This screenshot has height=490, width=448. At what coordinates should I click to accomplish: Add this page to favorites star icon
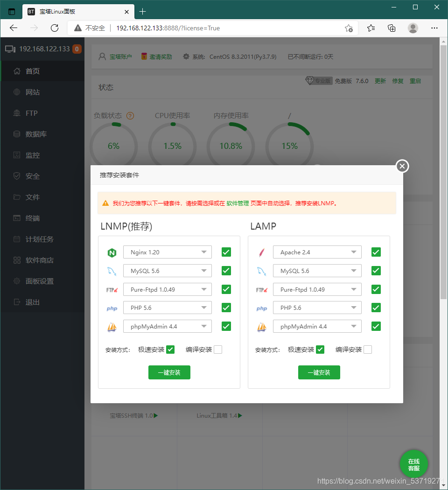349,28
